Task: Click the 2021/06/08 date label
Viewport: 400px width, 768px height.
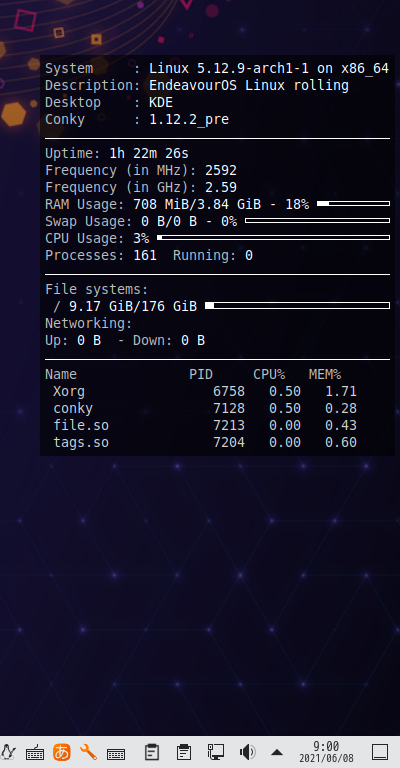Action: pos(326,758)
